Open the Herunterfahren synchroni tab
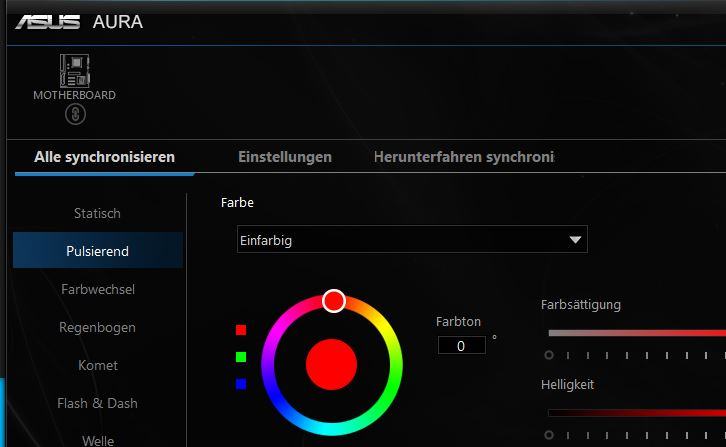The width and height of the screenshot is (726, 447). [464, 157]
